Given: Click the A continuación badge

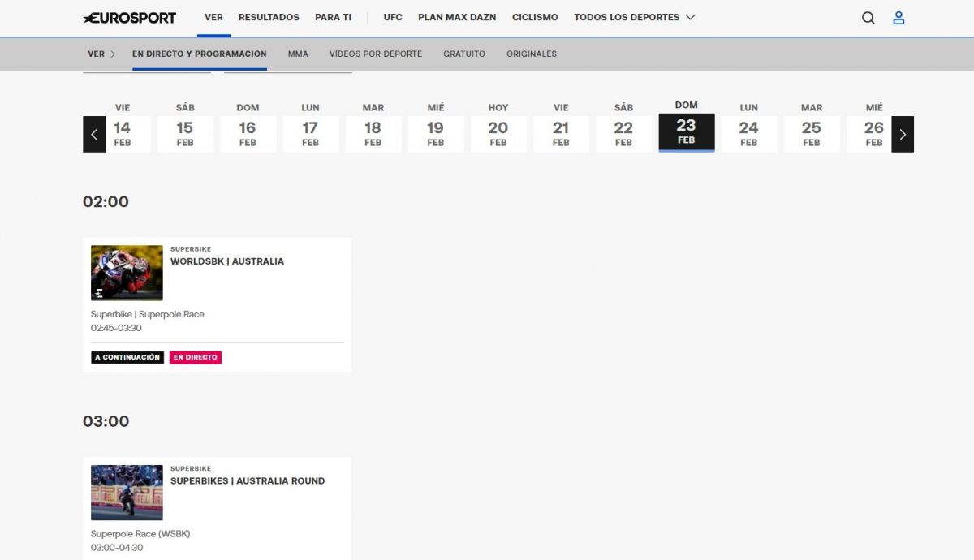Looking at the screenshot, I should click(x=127, y=357).
